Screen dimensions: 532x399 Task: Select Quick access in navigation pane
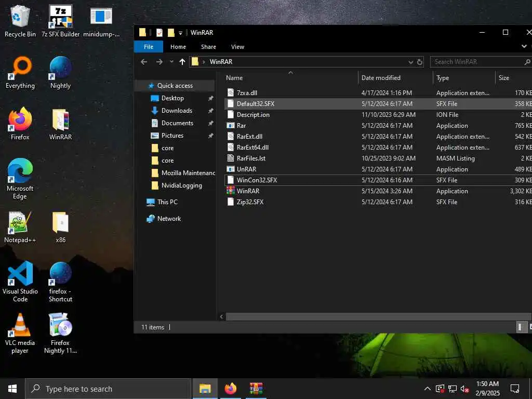(175, 86)
